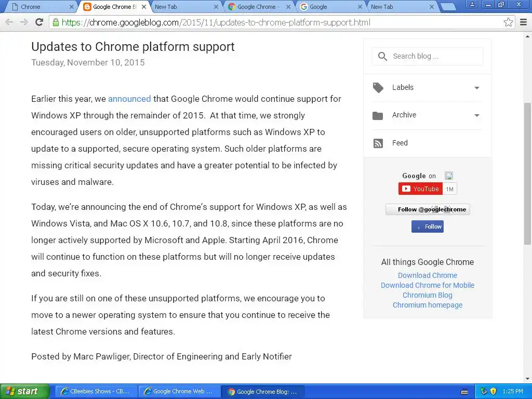Close the Google Chrome Blog tab

pyautogui.click(x=144, y=7)
